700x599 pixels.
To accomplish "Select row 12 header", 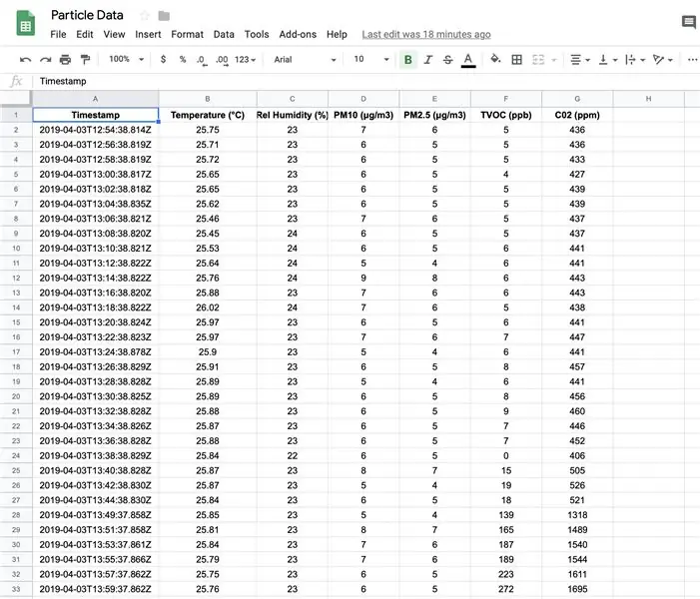I will (16, 279).
